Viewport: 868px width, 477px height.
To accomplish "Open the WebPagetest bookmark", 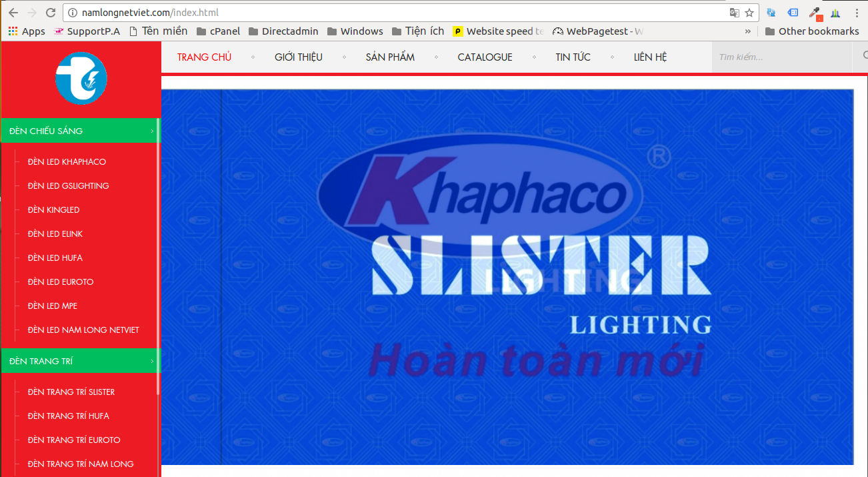I will click(x=598, y=31).
